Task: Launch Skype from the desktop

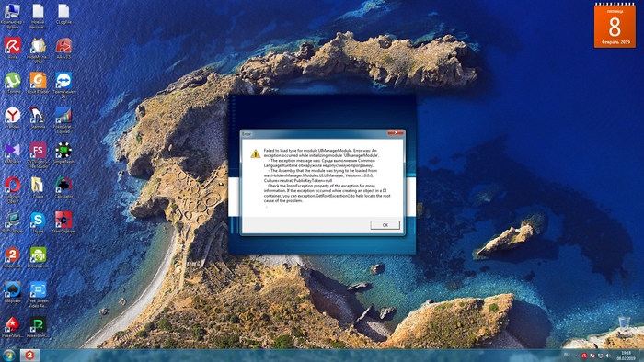Action: pyautogui.click(x=38, y=222)
